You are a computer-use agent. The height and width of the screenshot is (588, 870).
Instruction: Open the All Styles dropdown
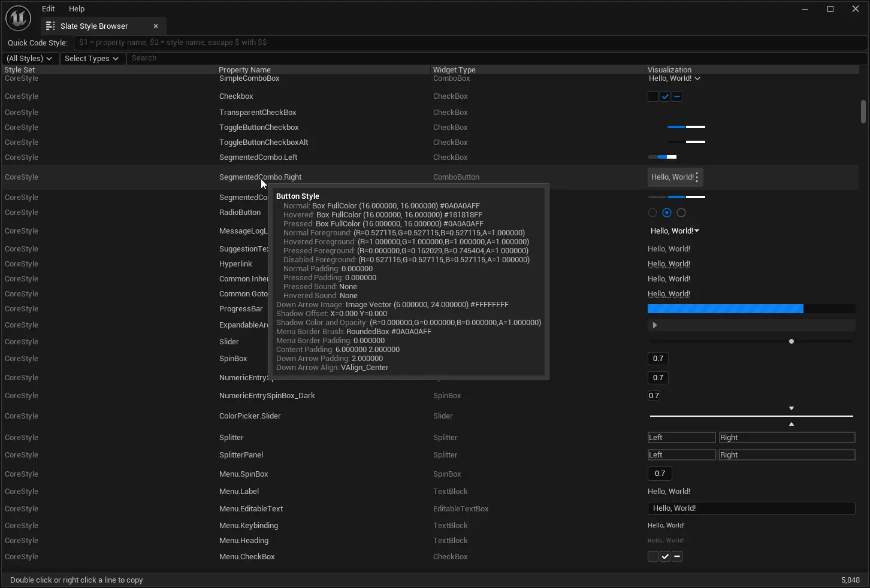[29, 59]
